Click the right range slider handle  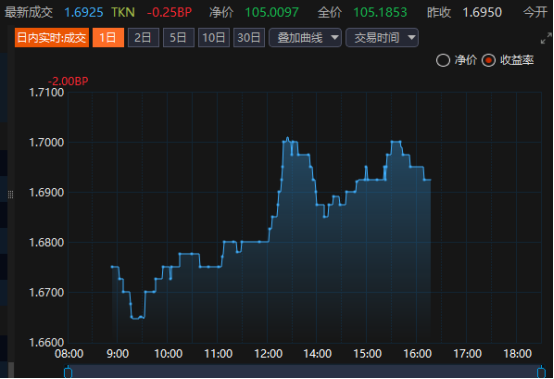click(x=541, y=372)
